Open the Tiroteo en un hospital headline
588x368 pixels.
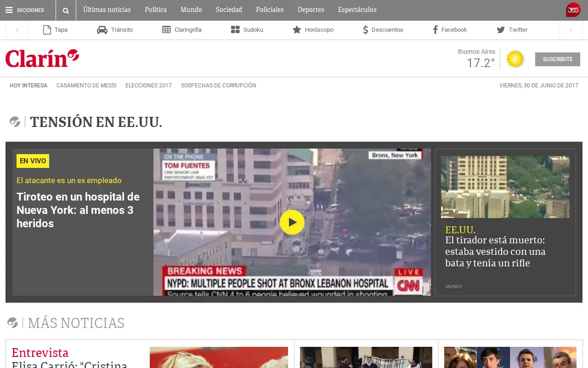click(x=78, y=210)
